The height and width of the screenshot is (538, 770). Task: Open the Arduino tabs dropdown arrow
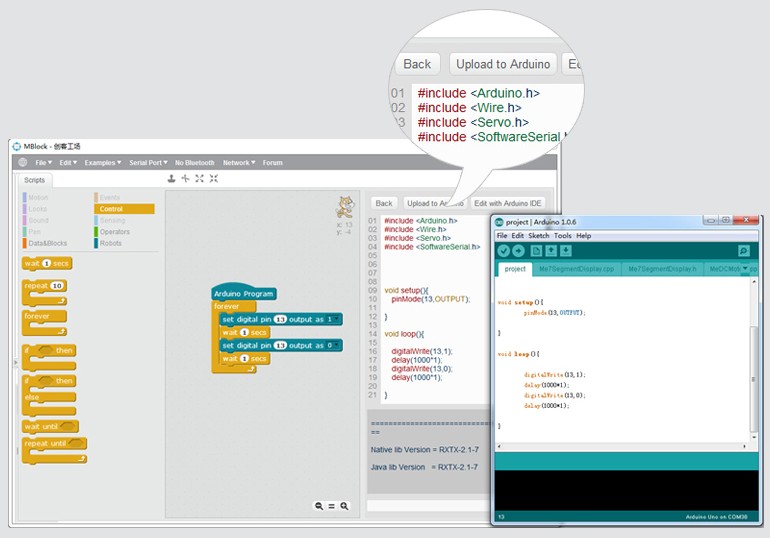point(745,269)
